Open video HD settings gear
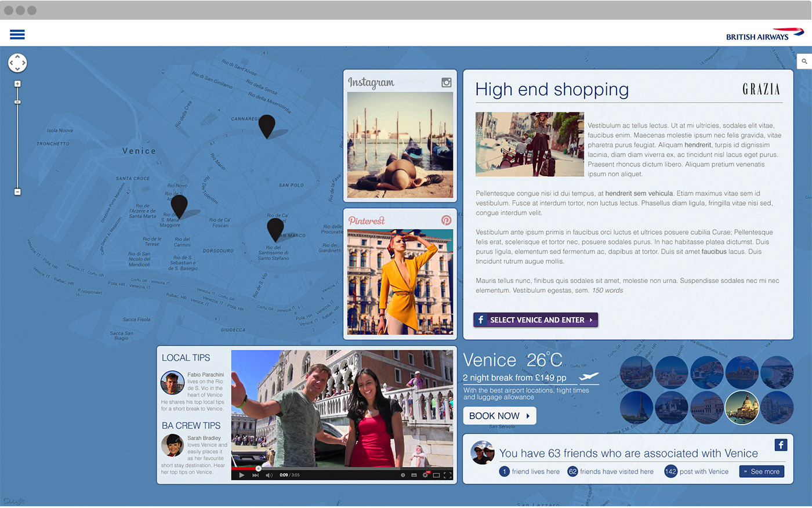 [x=426, y=475]
